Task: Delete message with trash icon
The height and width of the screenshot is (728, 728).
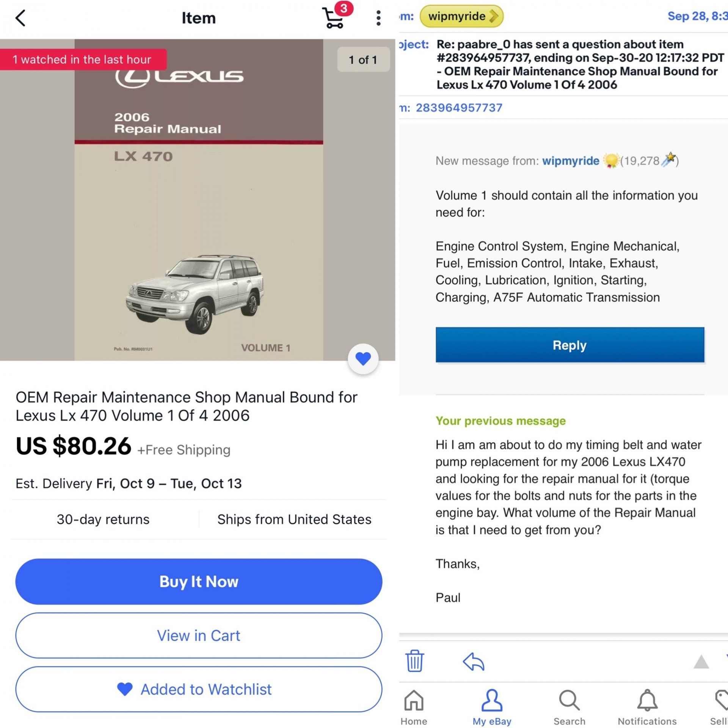Action: [x=414, y=661]
